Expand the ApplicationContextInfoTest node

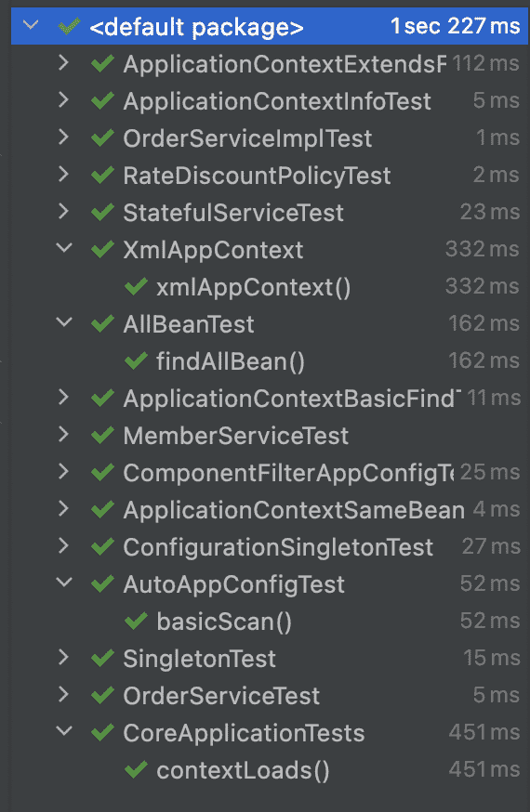tap(64, 100)
